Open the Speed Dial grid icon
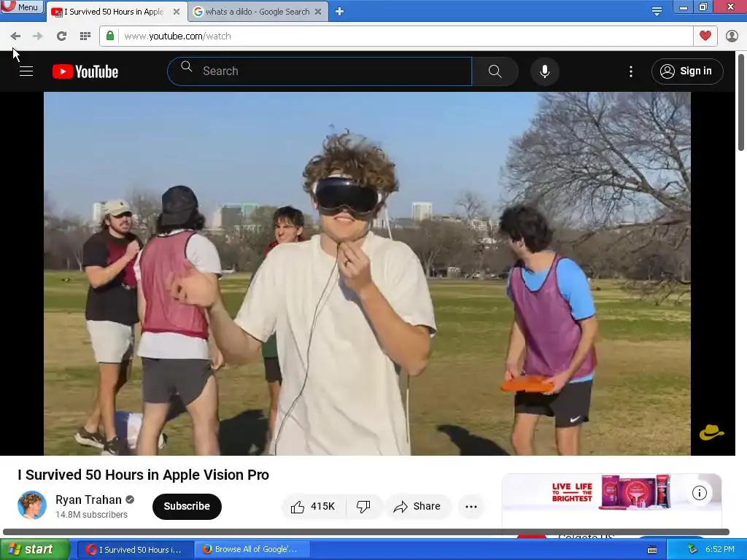The height and width of the screenshot is (560, 747). [85, 36]
